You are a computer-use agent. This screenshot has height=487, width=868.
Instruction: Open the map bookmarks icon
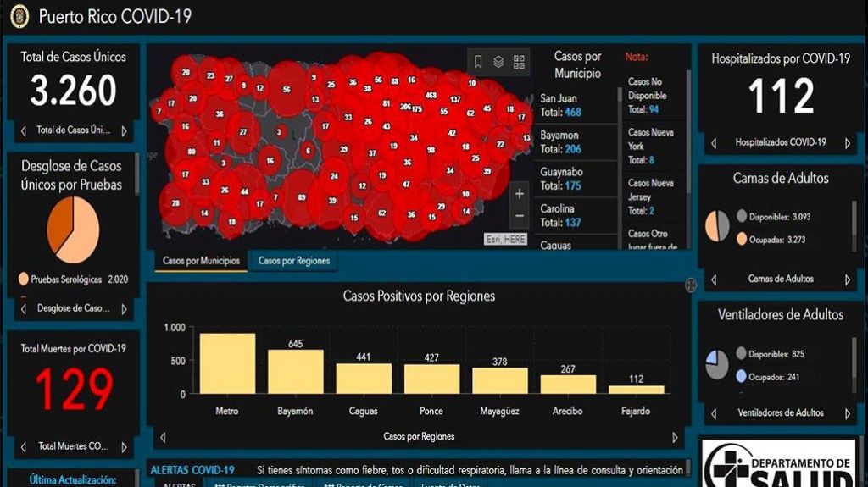click(479, 61)
